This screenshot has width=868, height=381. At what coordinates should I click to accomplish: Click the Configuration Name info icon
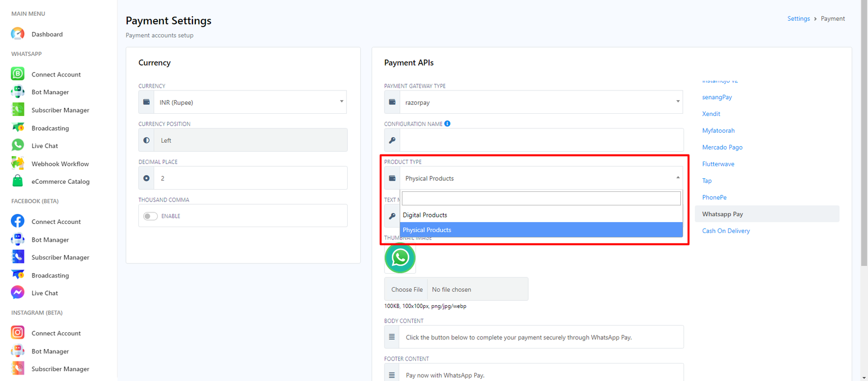pos(448,124)
